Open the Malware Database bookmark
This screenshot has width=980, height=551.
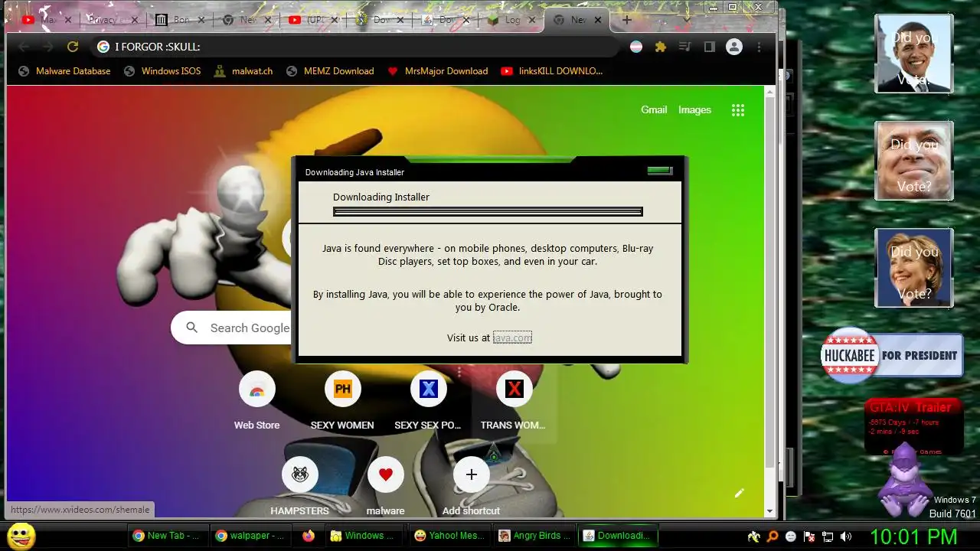[x=64, y=71]
